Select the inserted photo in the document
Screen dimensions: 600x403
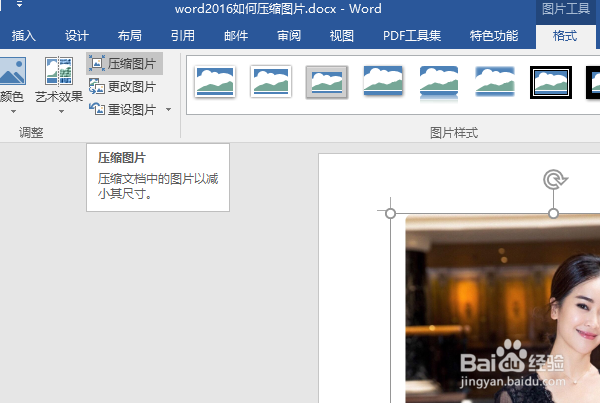pos(503,309)
